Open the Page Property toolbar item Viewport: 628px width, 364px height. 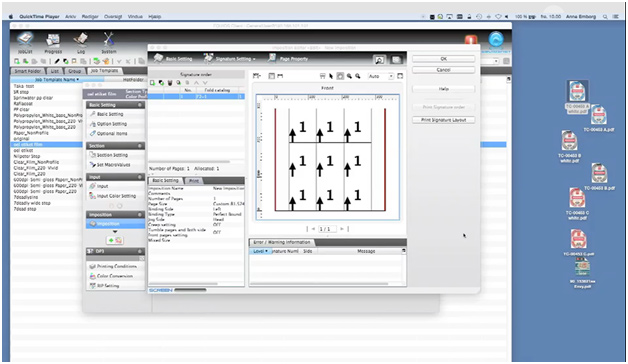click(288, 58)
